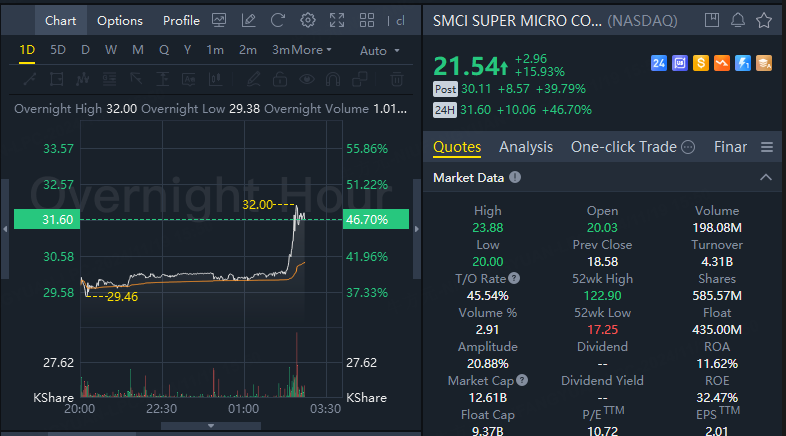Viewport: 786px width, 436px height.
Task: Open the Auto scale dropdown
Action: [x=379, y=51]
